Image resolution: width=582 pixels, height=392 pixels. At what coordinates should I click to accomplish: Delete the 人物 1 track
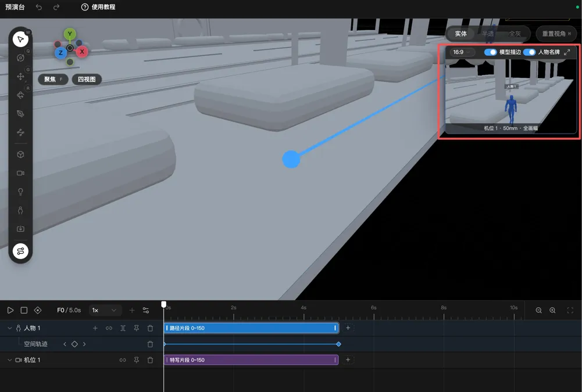[150, 328]
